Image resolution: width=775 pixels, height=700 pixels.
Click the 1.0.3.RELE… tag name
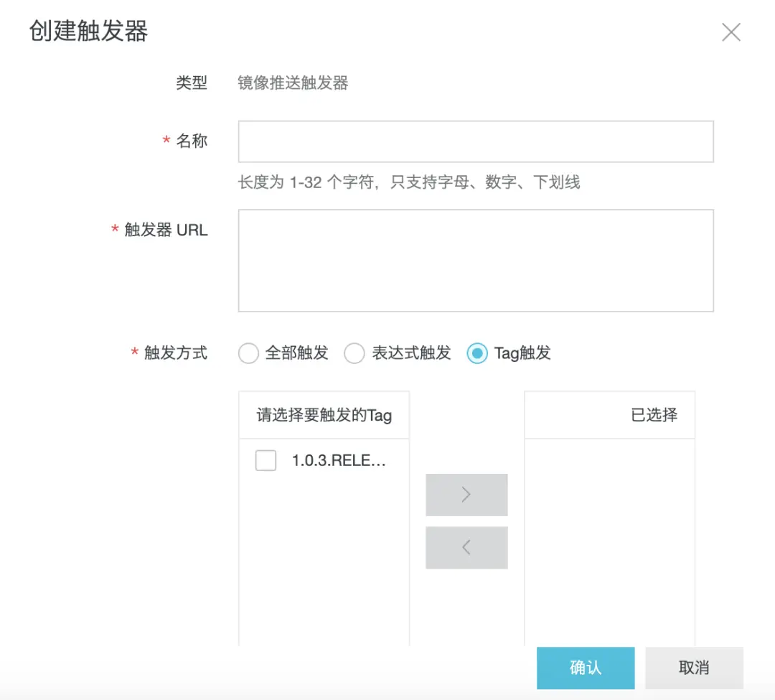[x=339, y=461]
